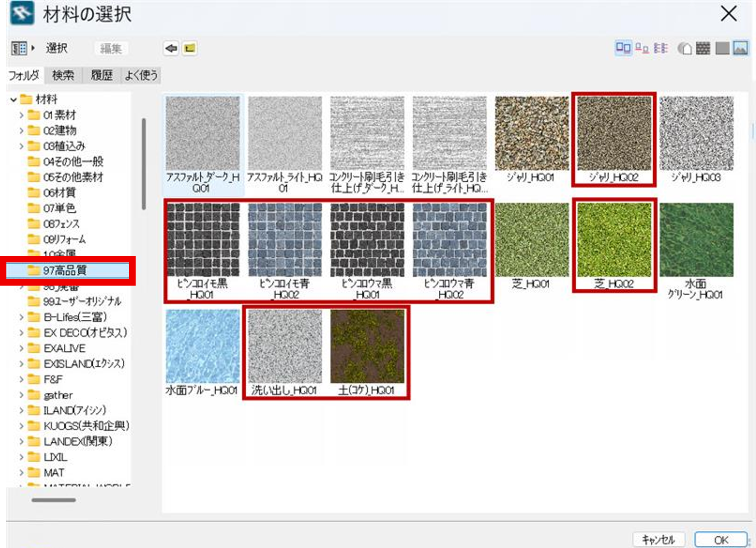Viewport: 756px width, 548px height.
Task: Click the house-shaped preview icon
Action: click(685, 48)
